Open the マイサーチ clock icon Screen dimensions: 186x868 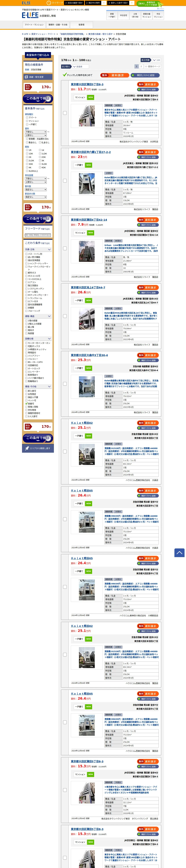click(49, 3)
